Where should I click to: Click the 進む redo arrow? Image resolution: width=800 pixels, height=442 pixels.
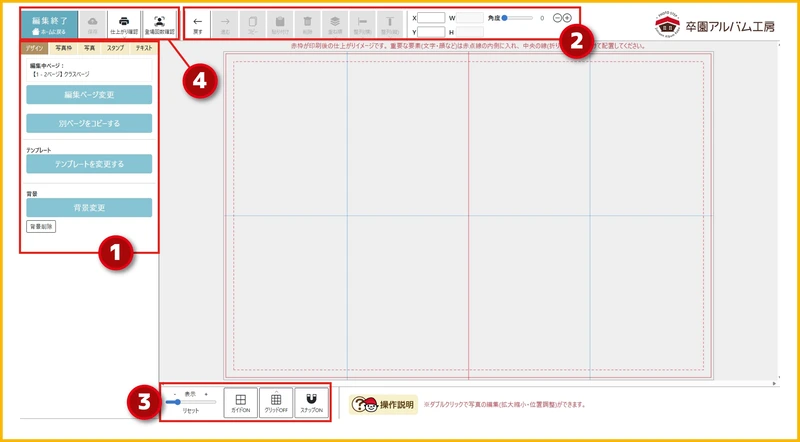(225, 24)
